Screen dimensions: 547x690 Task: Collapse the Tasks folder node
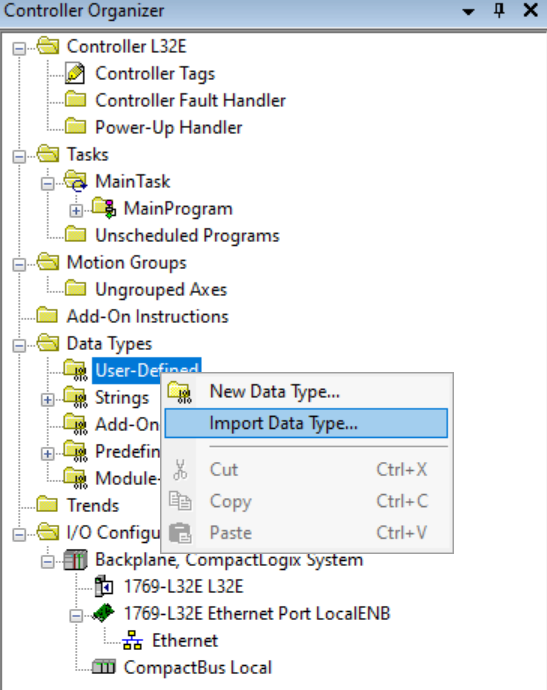(19, 157)
